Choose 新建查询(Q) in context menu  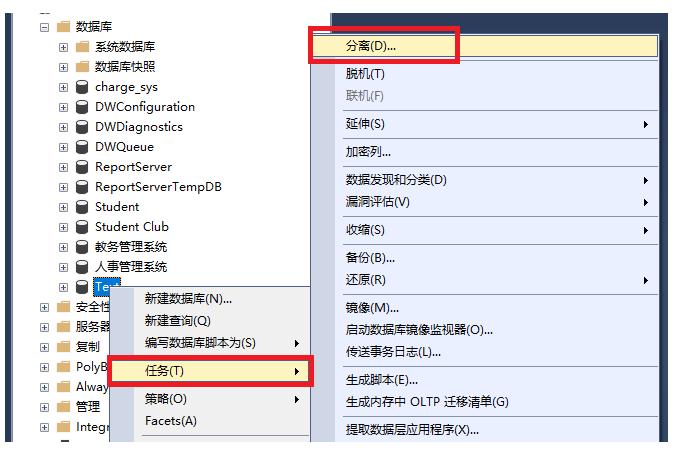coord(210,321)
